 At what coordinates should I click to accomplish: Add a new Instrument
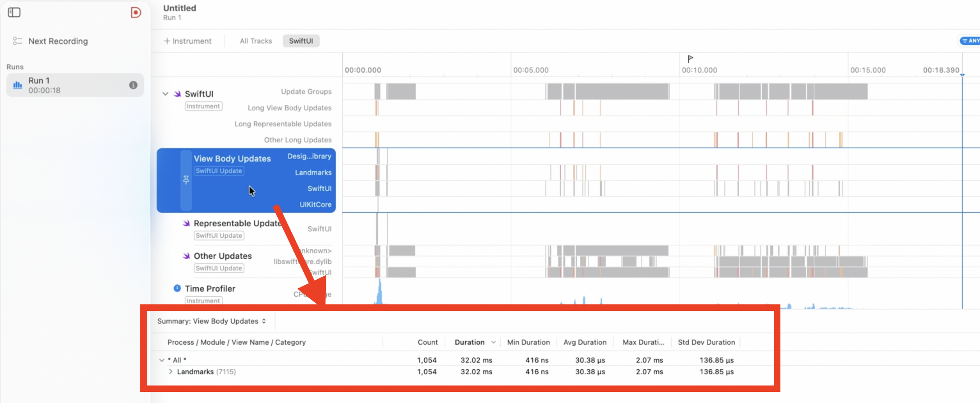188,41
